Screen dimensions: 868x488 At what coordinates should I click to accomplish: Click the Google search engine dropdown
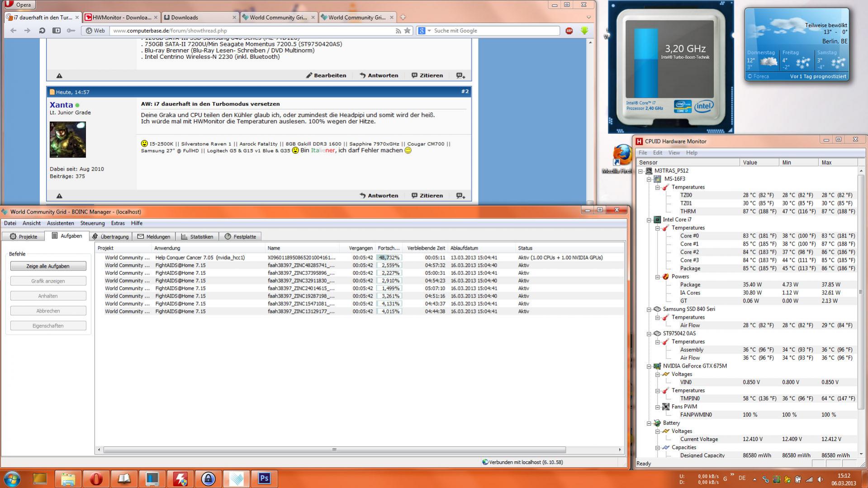click(x=425, y=31)
